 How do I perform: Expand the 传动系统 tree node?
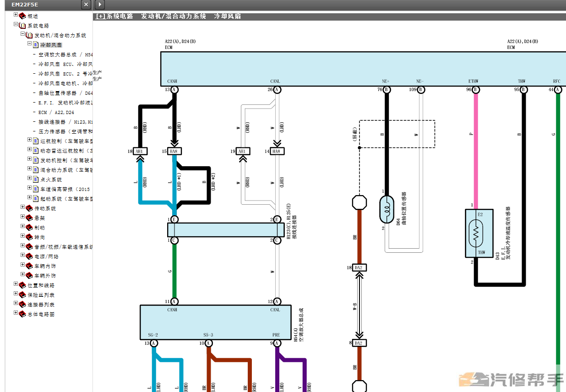coord(22,207)
